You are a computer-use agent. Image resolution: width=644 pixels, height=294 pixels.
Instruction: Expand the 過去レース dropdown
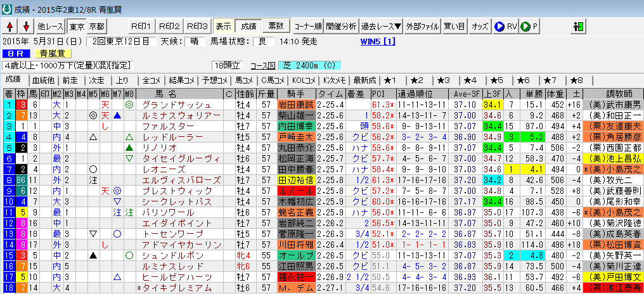(381, 27)
